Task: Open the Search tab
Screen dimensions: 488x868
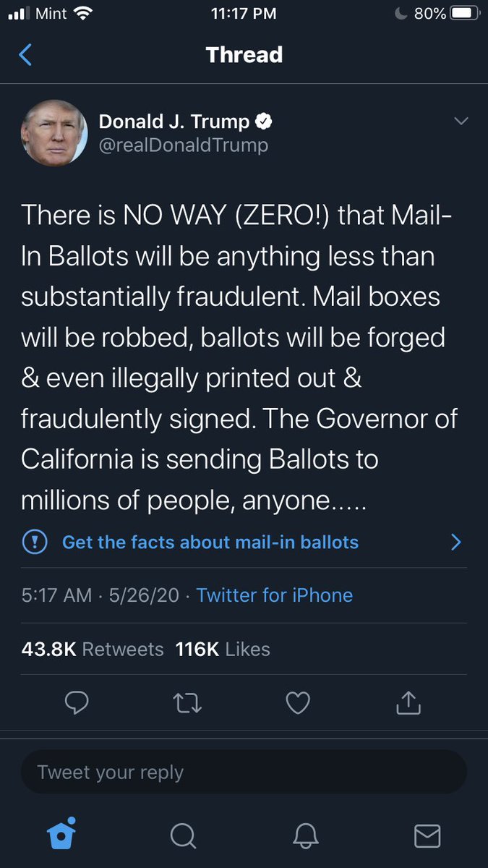Action: (x=183, y=835)
